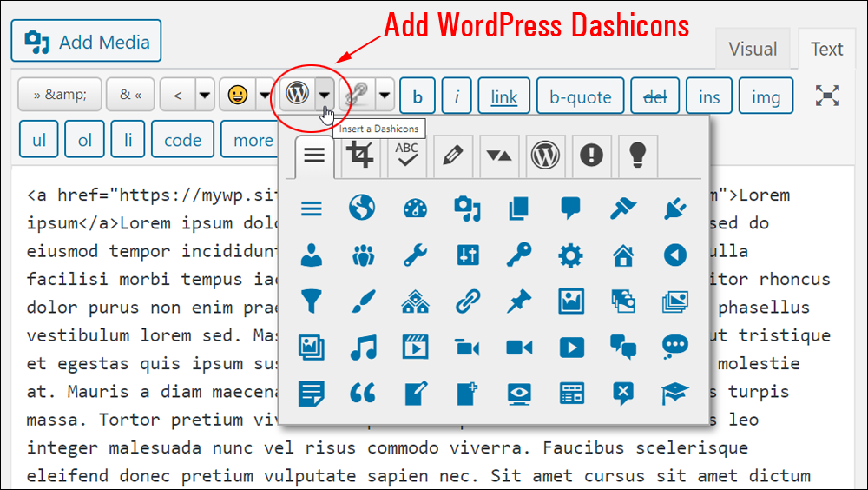Insert the sliders controls dashicon
This screenshot has width=868, height=490.
(468, 255)
